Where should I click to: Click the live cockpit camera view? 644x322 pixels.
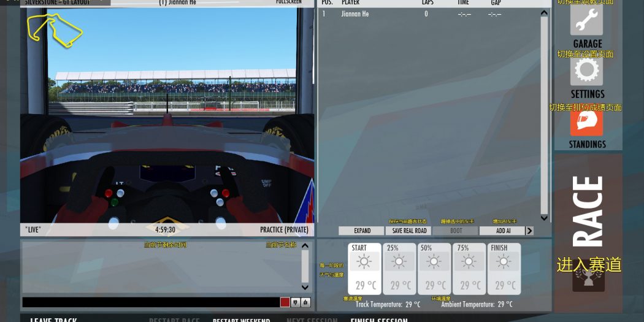pos(167,115)
